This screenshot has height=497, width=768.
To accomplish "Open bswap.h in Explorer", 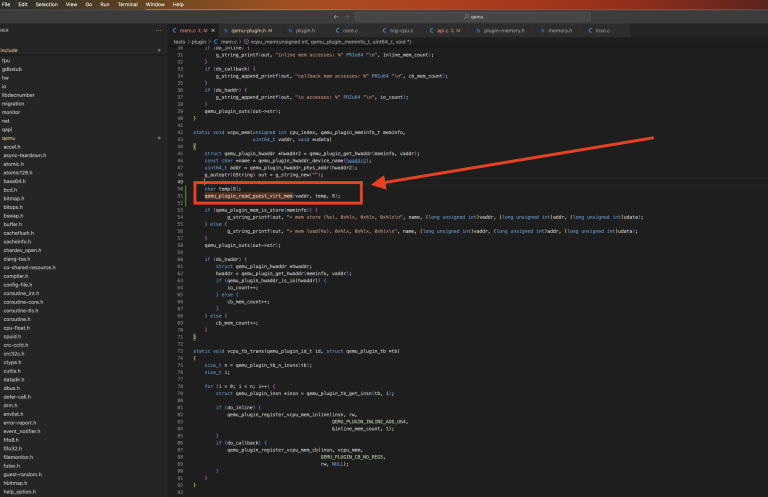I will [13, 215].
